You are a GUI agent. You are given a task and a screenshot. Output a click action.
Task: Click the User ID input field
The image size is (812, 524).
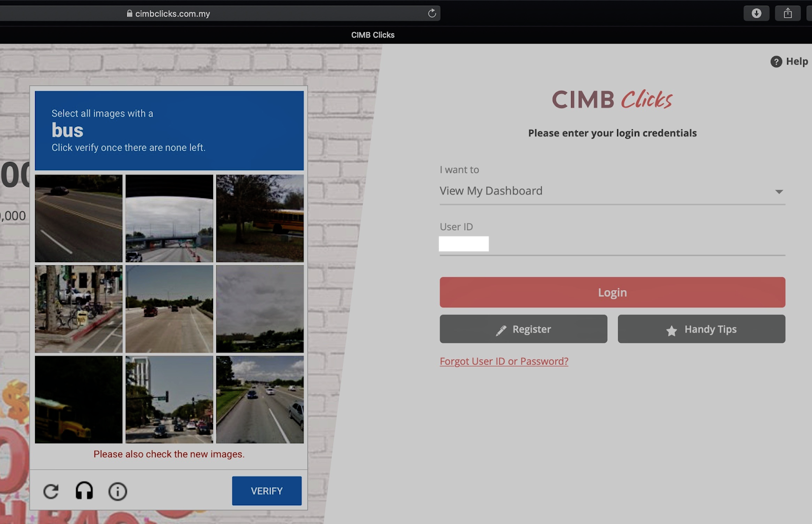(612, 244)
